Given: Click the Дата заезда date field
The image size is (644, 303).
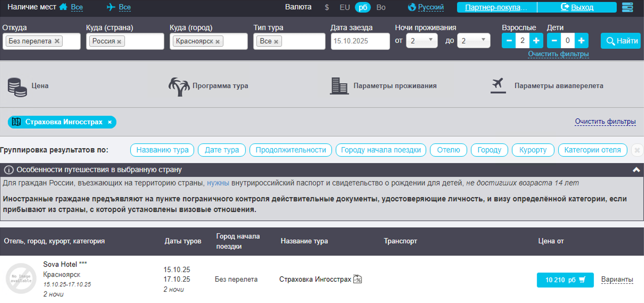Looking at the screenshot, I should pos(360,41).
